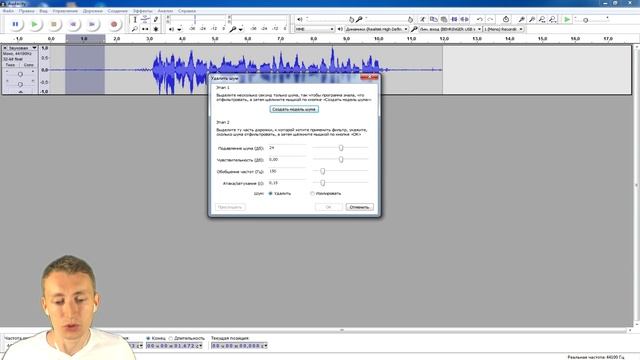This screenshot has height=360, width=640.
Task: Click the noise reduction value field showing 24
Action: click(x=287, y=148)
